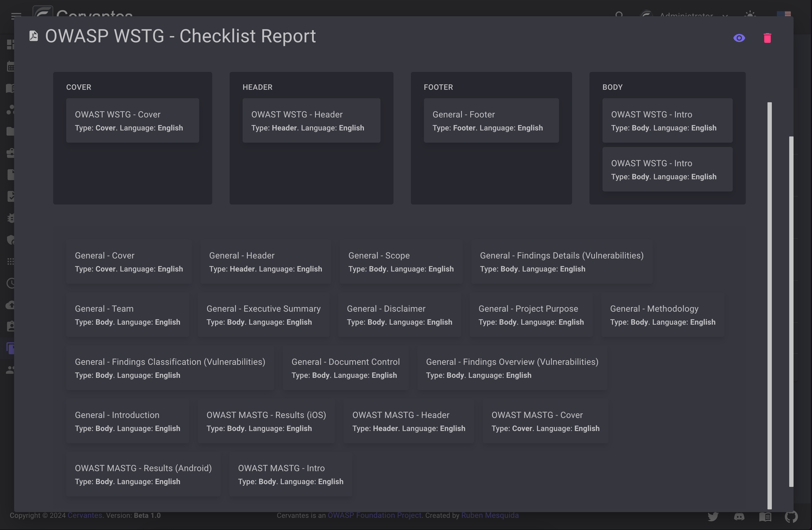Open the OWASP Foundation Project link
Screen dimensions: 812x530
375,515
